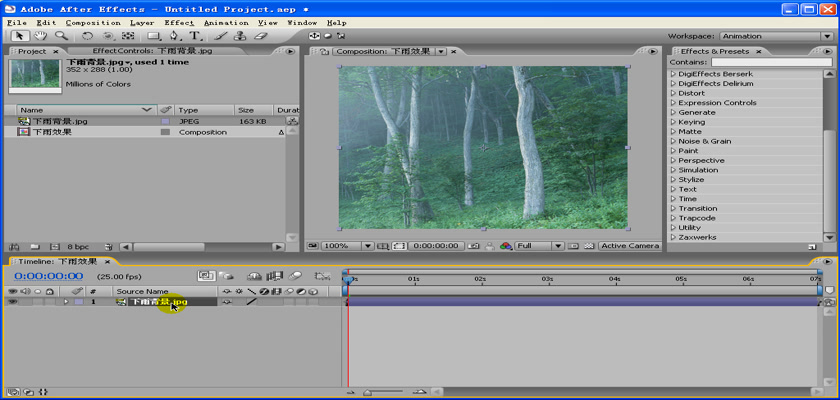Click the Contains search field in Effects & Presets

(x=772, y=62)
